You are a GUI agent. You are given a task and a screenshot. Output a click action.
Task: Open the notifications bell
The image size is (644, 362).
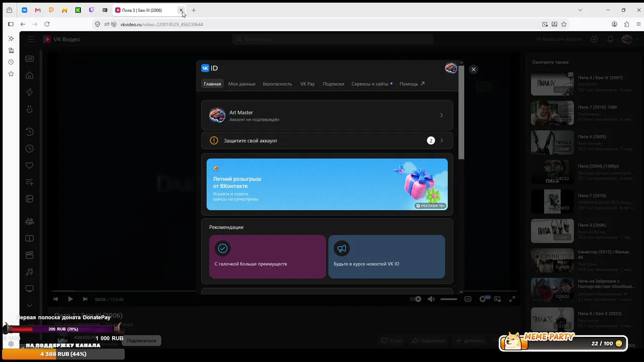[x=610, y=39]
